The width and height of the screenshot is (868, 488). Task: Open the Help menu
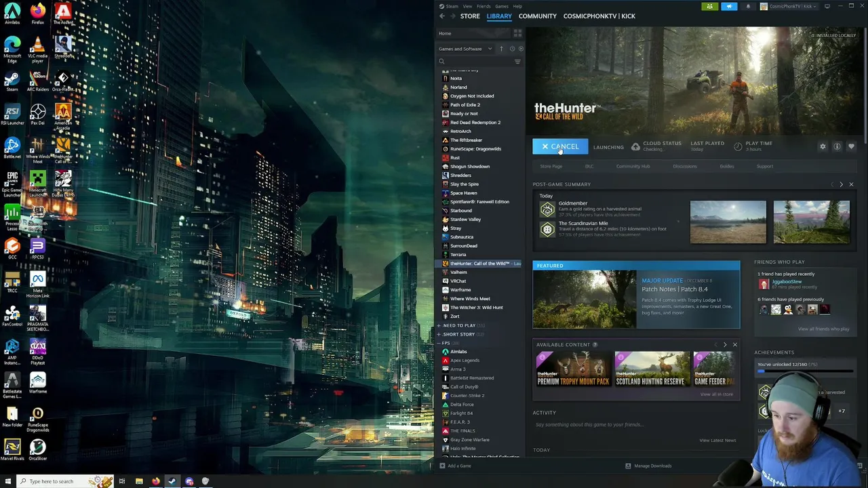point(517,6)
